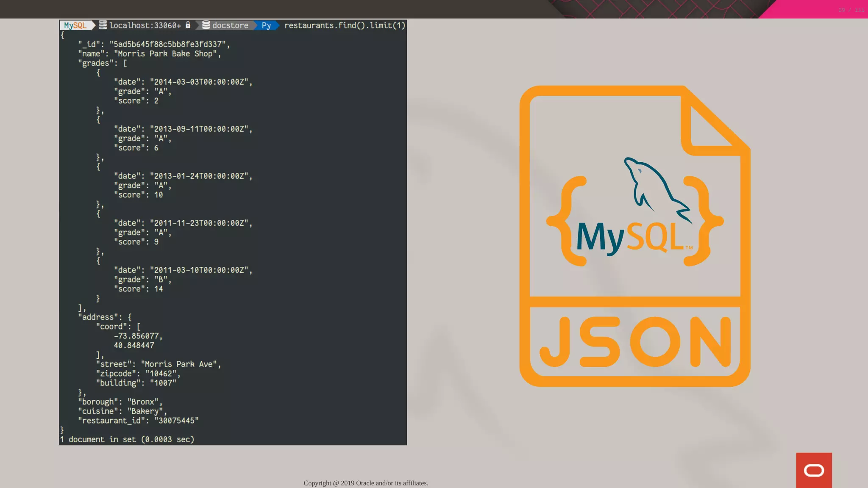868x488 pixels.
Task: Click the localhost:33060+ host segment
Action: [145, 25]
